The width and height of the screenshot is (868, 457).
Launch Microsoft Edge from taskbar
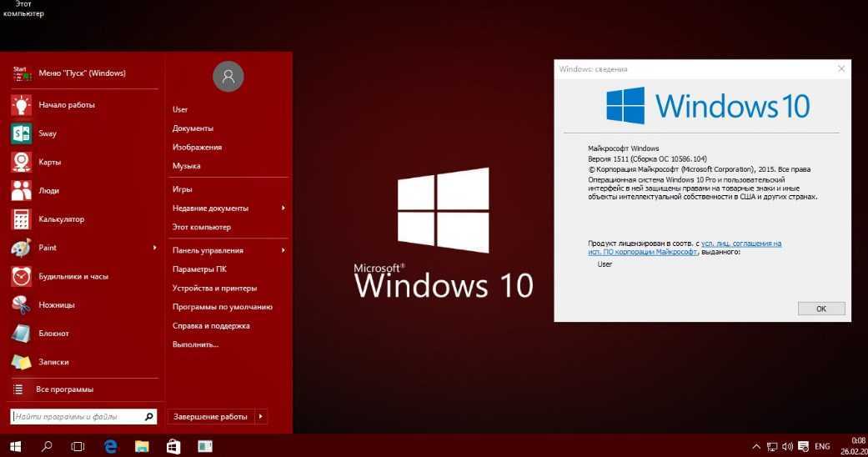coord(111,446)
